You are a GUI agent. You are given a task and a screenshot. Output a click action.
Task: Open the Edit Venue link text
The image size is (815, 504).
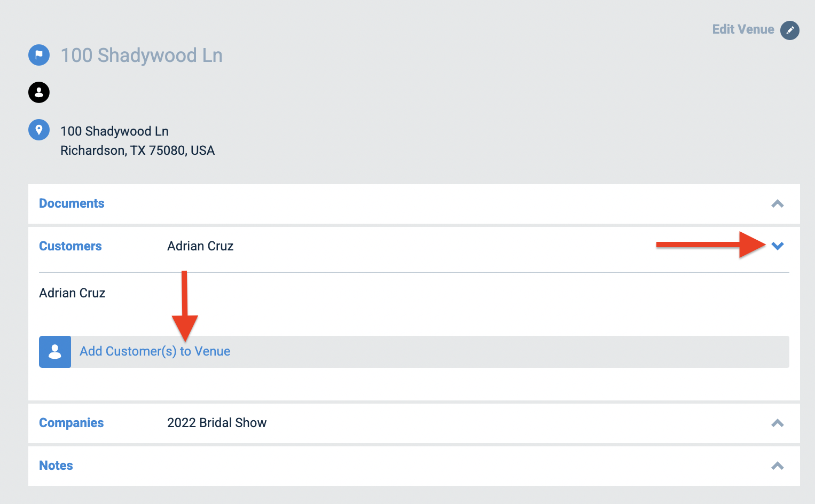pyautogui.click(x=743, y=29)
